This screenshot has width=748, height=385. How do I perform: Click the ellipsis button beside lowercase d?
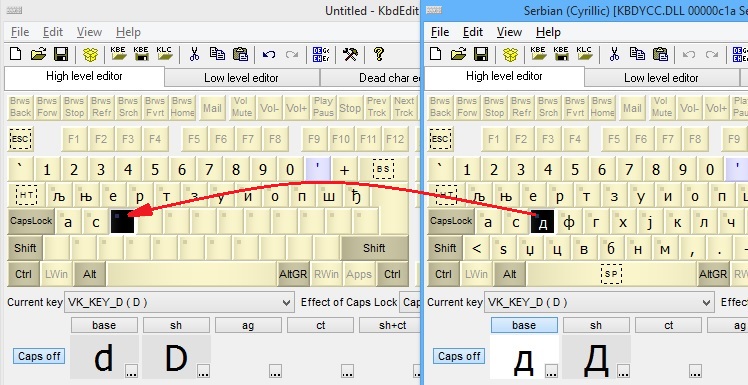point(131,371)
